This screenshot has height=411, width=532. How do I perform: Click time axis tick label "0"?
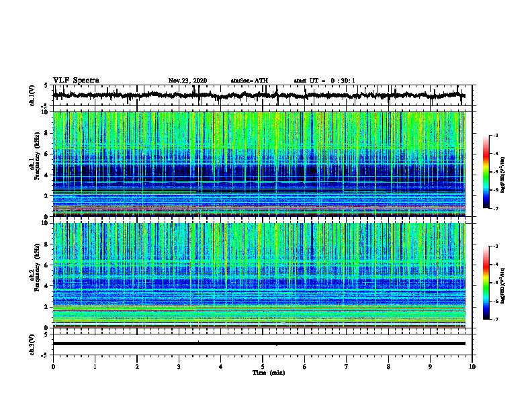pyautogui.click(x=53, y=367)
